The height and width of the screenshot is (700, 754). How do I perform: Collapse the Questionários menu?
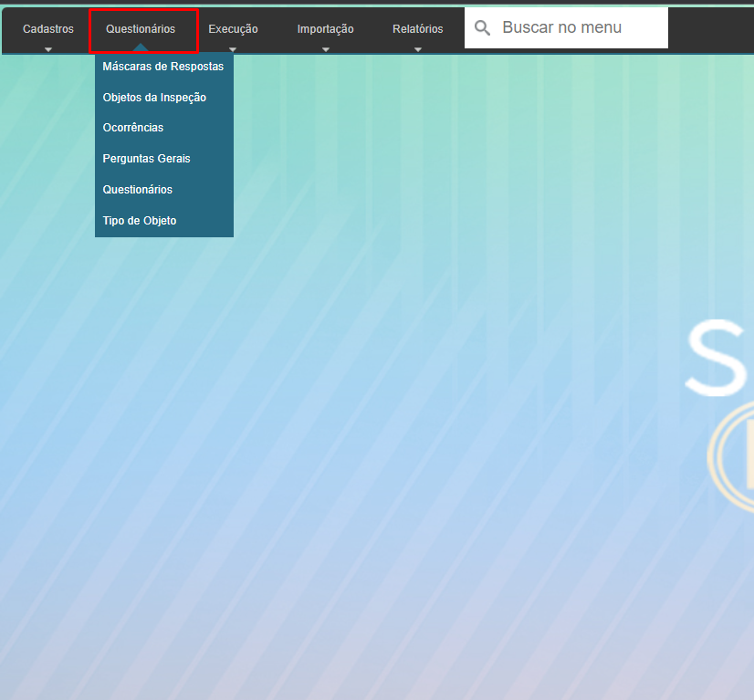click(x=141, y=29)
